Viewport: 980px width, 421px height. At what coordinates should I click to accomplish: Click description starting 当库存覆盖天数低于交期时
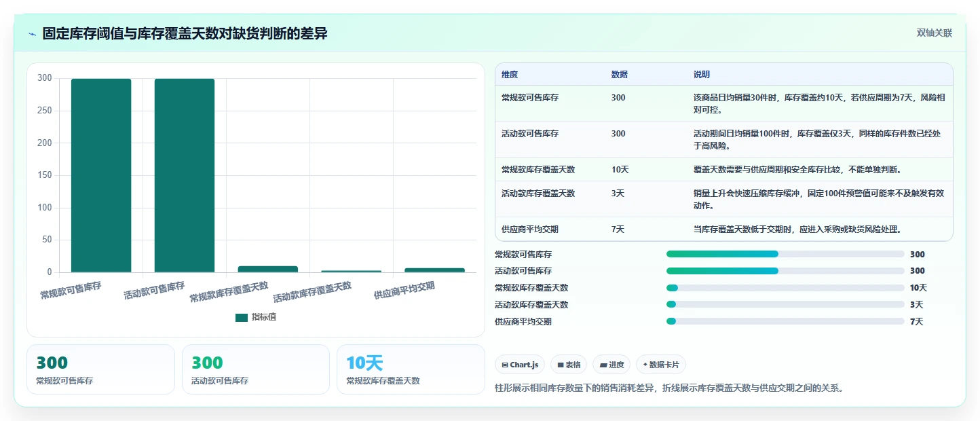[797, 230]
